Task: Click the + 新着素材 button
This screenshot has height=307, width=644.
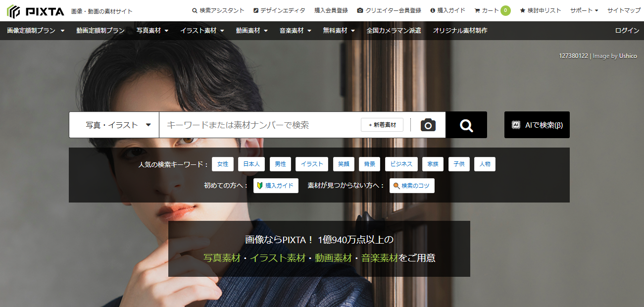Action: click(382, 125)
